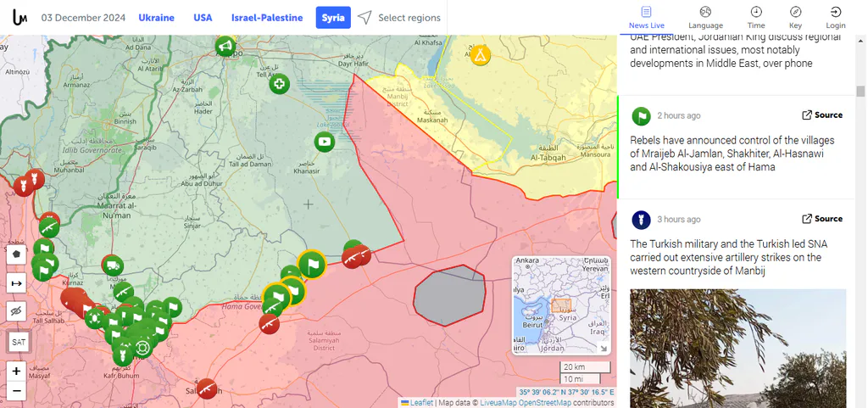Screen dimensions: 868x408
Task: Click the green medical cross marker on map
Action: tap(280, 84)
